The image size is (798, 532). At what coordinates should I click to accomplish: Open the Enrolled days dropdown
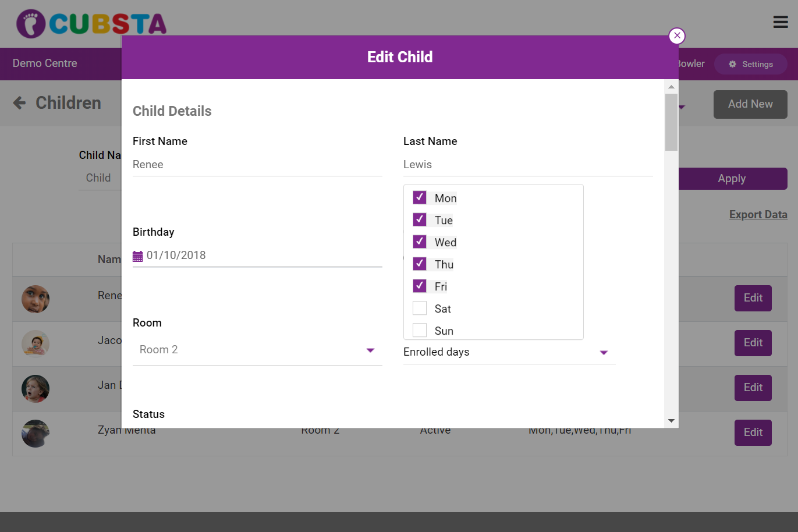coord(604,352)
